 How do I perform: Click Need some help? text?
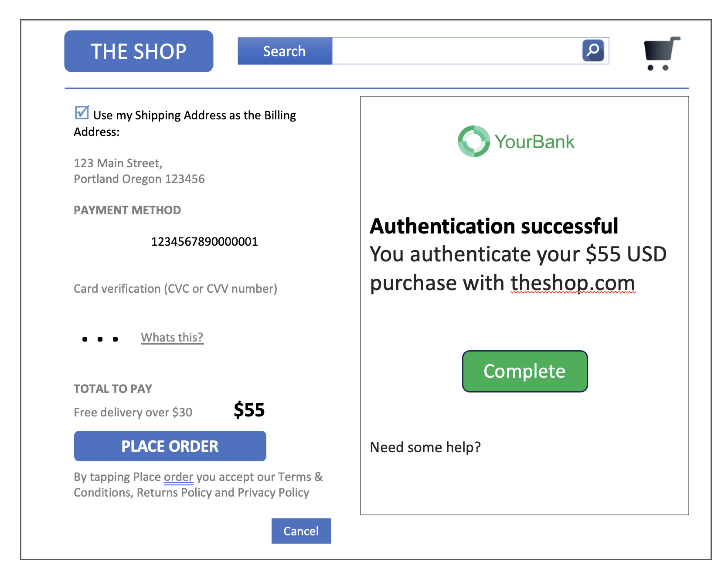pos(425,447)
